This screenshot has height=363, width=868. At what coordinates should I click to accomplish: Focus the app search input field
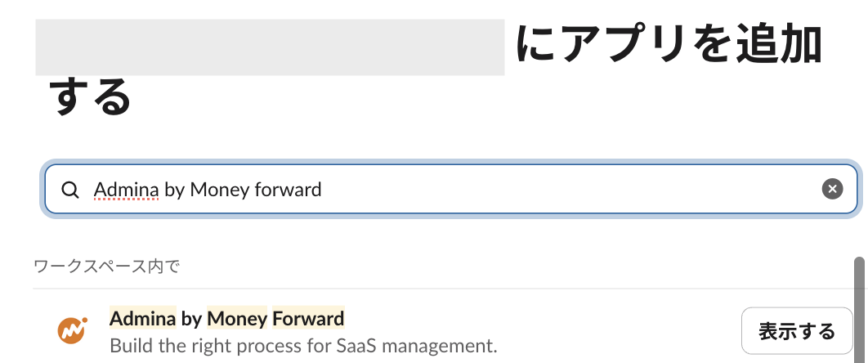tap(490, 190)
